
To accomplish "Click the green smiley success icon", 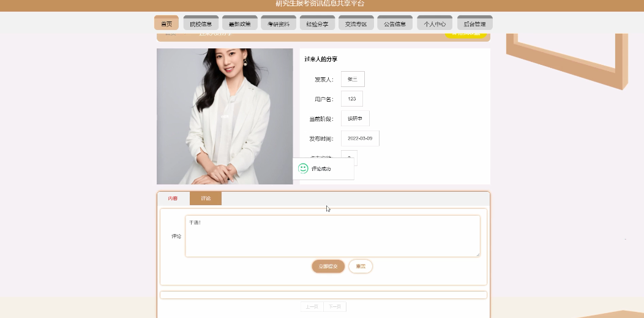I will click(x=303, y=168).
